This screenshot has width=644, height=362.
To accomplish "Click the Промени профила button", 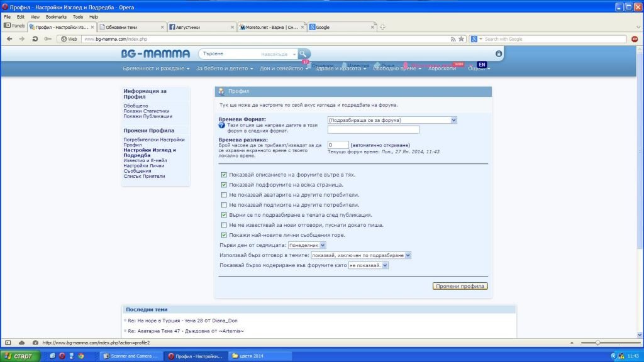I will click(x=460, y=286).
